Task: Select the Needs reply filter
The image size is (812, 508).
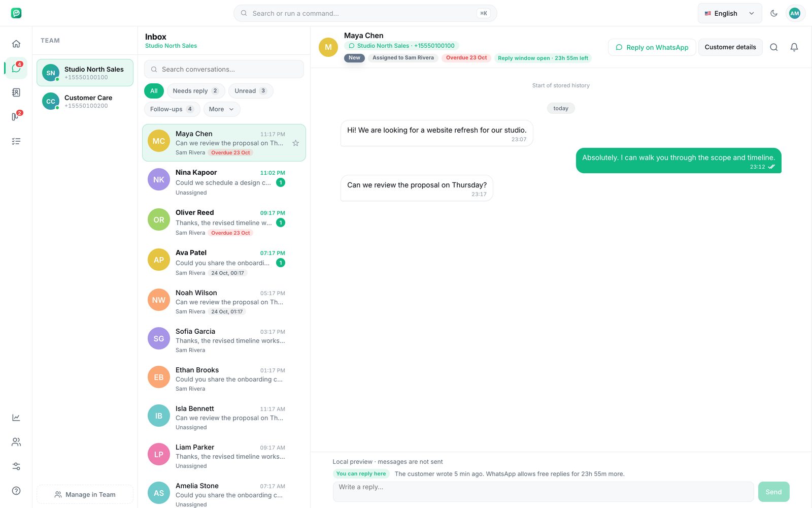Action: [x=196, y=91]
